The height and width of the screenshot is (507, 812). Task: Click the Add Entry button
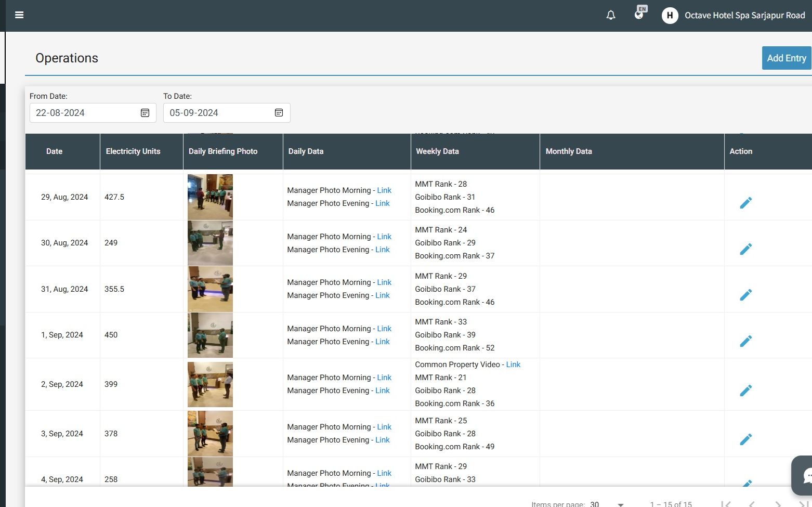click(786, 58)
